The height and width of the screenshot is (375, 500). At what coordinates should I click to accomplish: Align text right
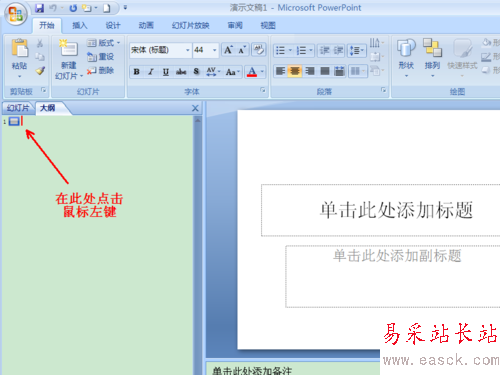coord(310,71)
